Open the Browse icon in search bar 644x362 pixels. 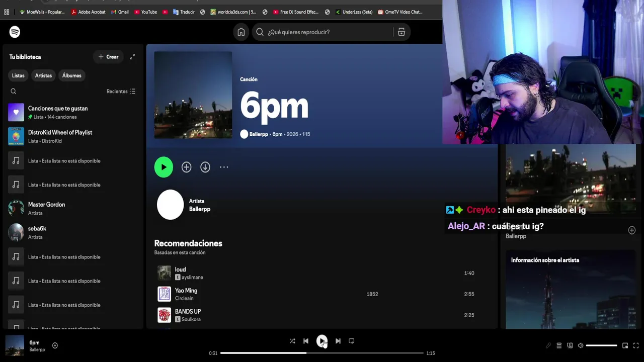401,32
